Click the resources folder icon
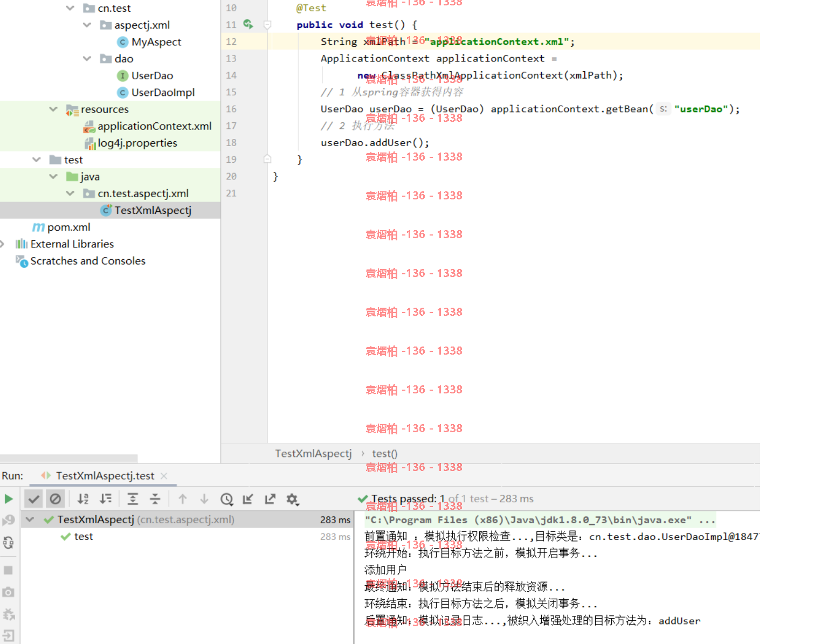 coord(72,110)
